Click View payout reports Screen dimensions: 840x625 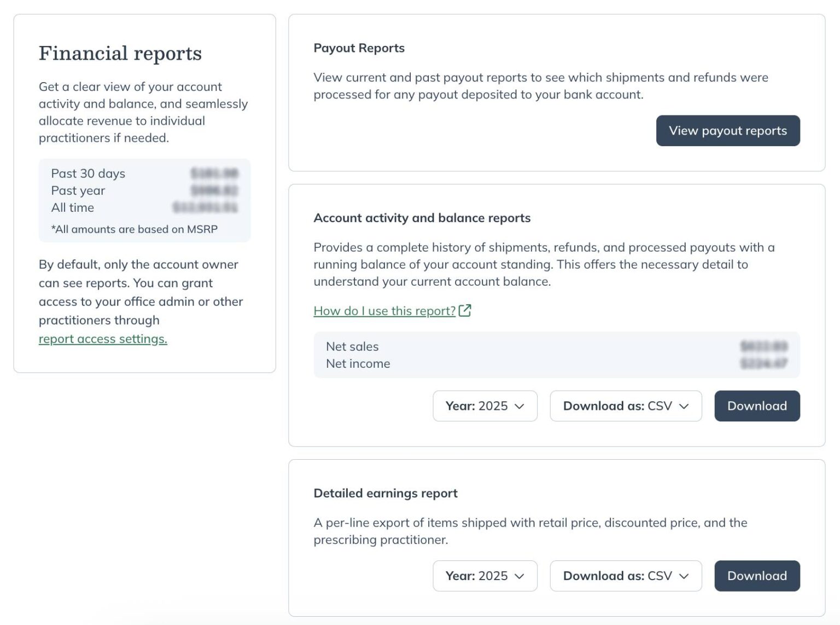(728, 130)
